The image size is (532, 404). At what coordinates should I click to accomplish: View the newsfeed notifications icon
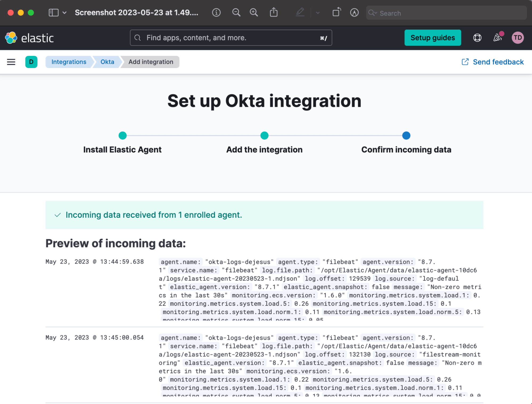pos(498,37)
